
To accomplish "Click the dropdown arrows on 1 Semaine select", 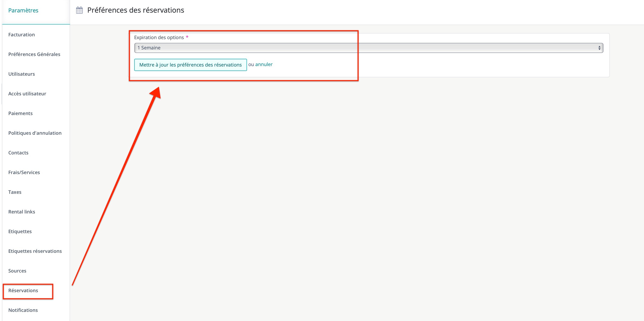I will (599, 48).
